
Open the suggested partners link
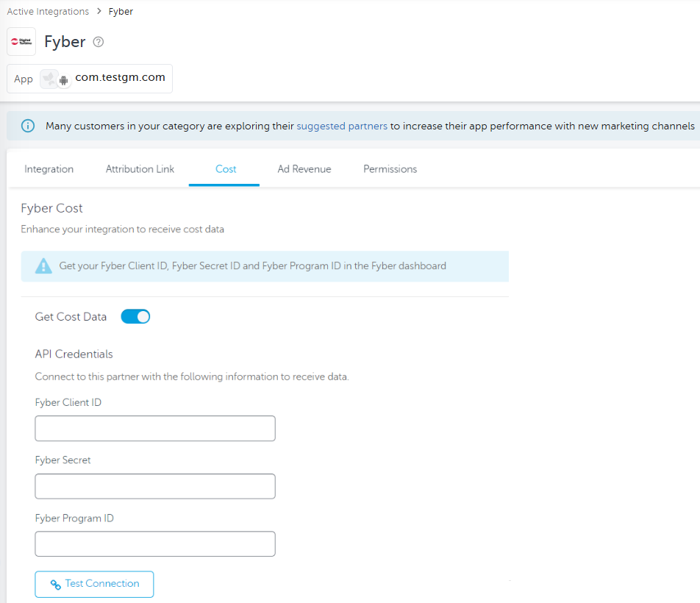point(342,126)
